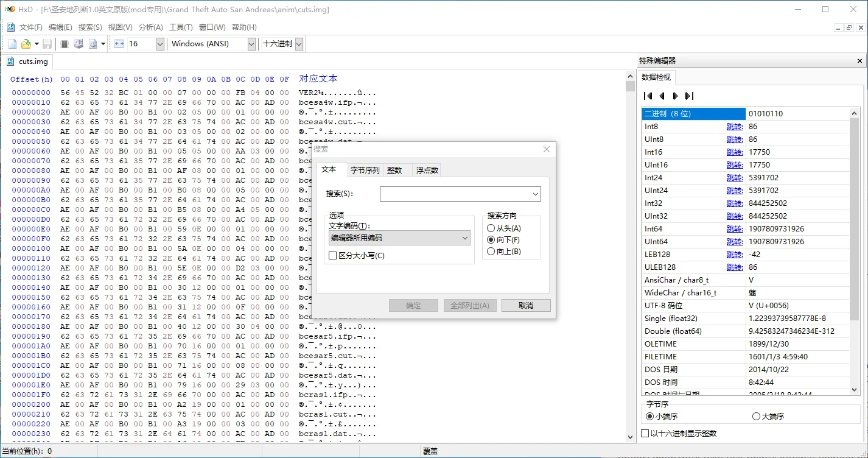This screenshot has width=868, height=458.
Task: Switch to 浮点数 tab in search dialog
Action: pyautogui.click(x=427, y=171)
